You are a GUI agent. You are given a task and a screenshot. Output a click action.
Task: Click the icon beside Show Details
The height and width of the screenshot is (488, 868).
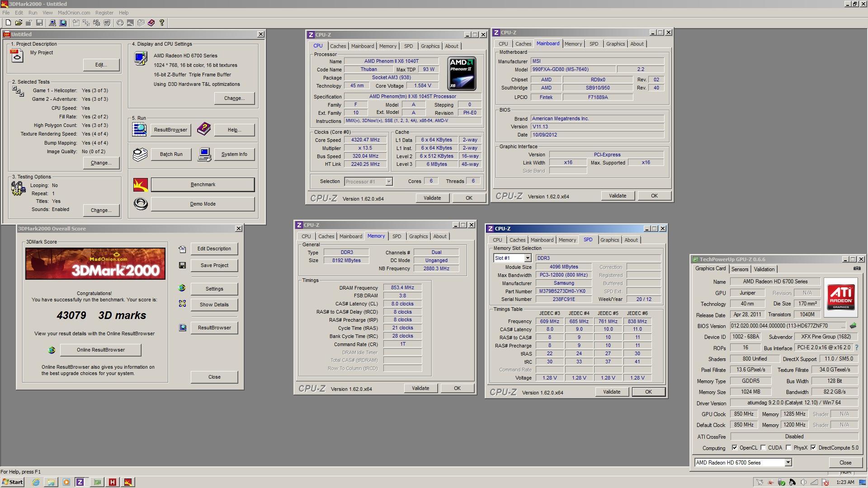pyautogui.click(x=182, y=304)
